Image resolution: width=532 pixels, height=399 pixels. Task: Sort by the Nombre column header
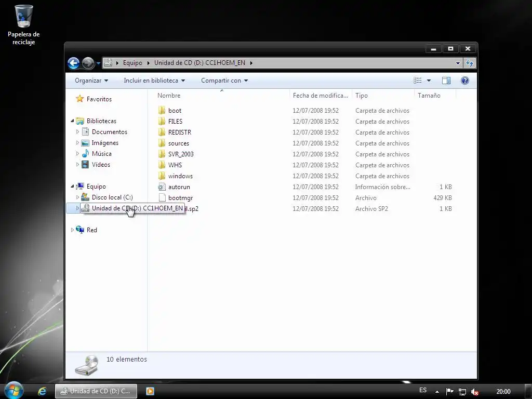[x=222, y=96]
